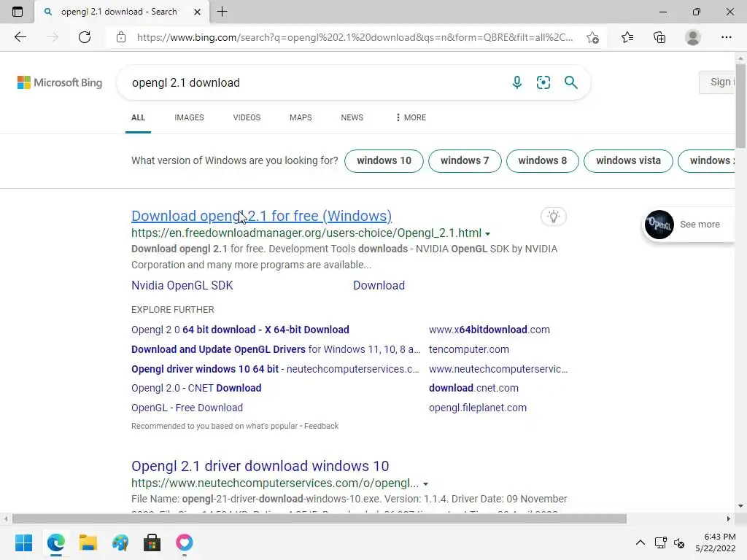Screen dimensions: 747x560
Task: Open the tab actions menu icon
Action: (x=18, y=12)
